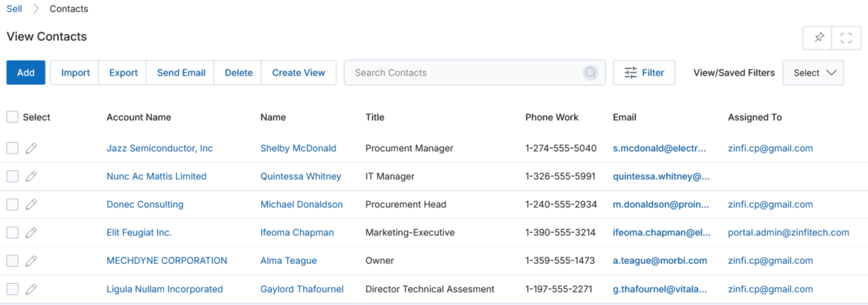Viewport: 868px width, 305px height.
Task: Click email a.teague@morbi.com
Action: click(x=660, y=260)
